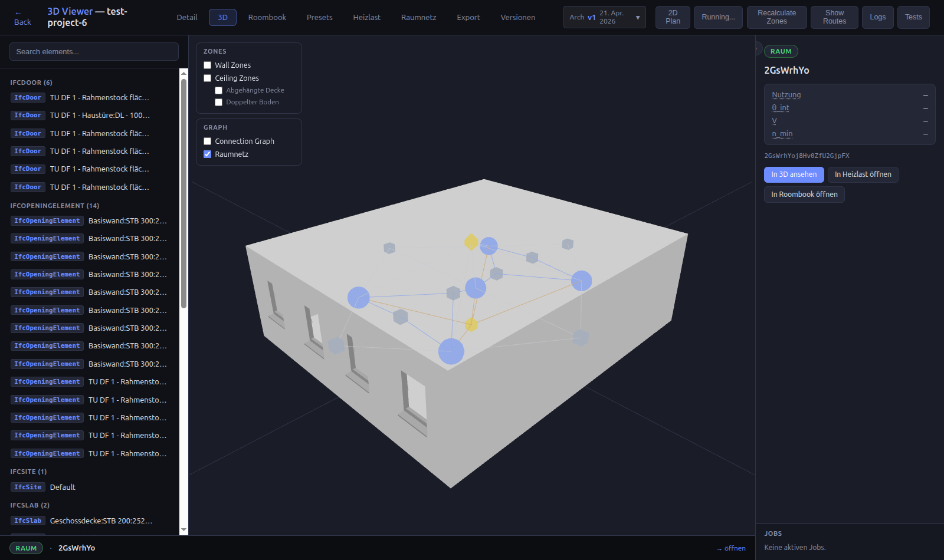Screen dimensions: 944x560
Task: Select the rightmost blue room node on the roof
Action: coord(581,281)
